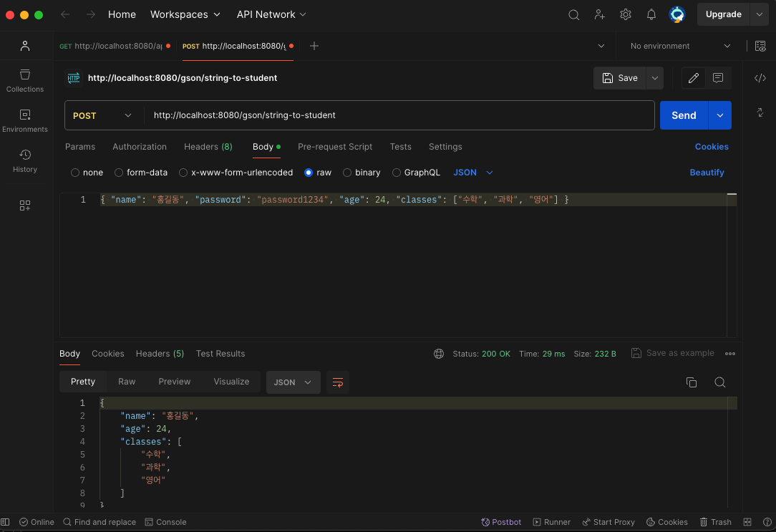Open the help icon in status bar
Image resolution: width=776 pixels, height=532 pixels.
point(767,521)
